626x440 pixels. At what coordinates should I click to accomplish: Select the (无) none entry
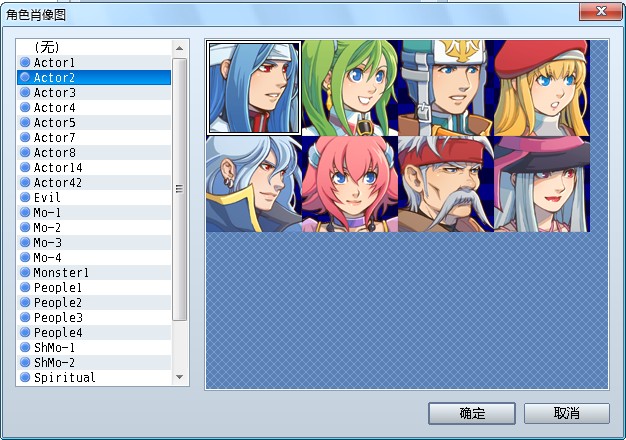point(94,48)
